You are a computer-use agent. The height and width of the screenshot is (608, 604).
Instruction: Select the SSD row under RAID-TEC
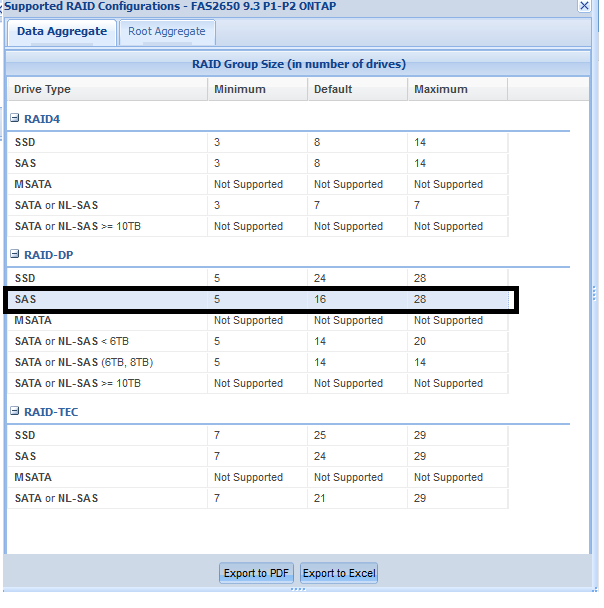[x=258, y=435]
